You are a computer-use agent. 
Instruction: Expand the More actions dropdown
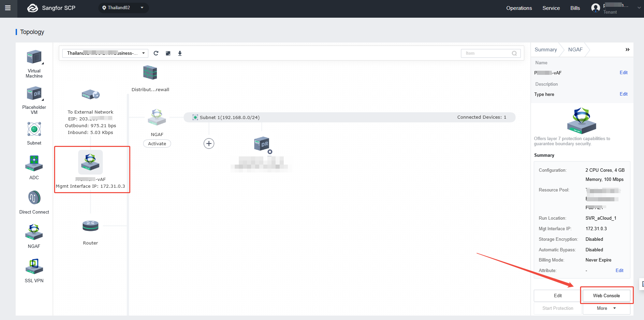click(606, 308)
